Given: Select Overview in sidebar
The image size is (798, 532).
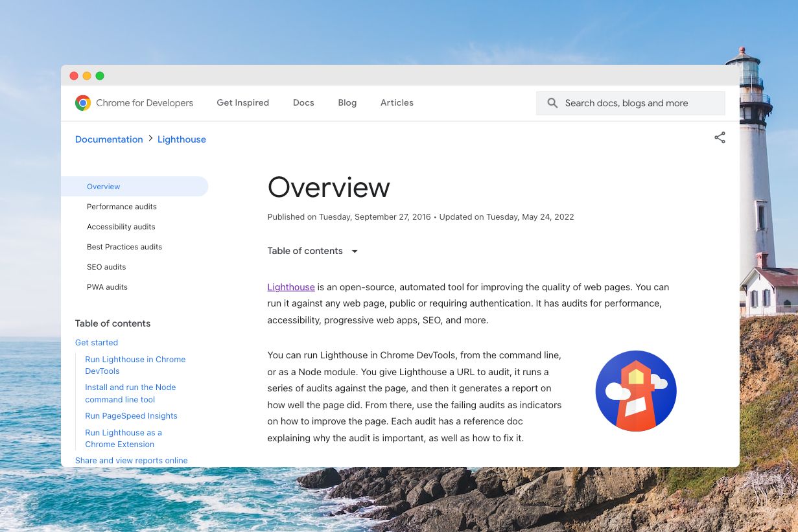Looking at the screenshot, I should [x=134, y=187].
